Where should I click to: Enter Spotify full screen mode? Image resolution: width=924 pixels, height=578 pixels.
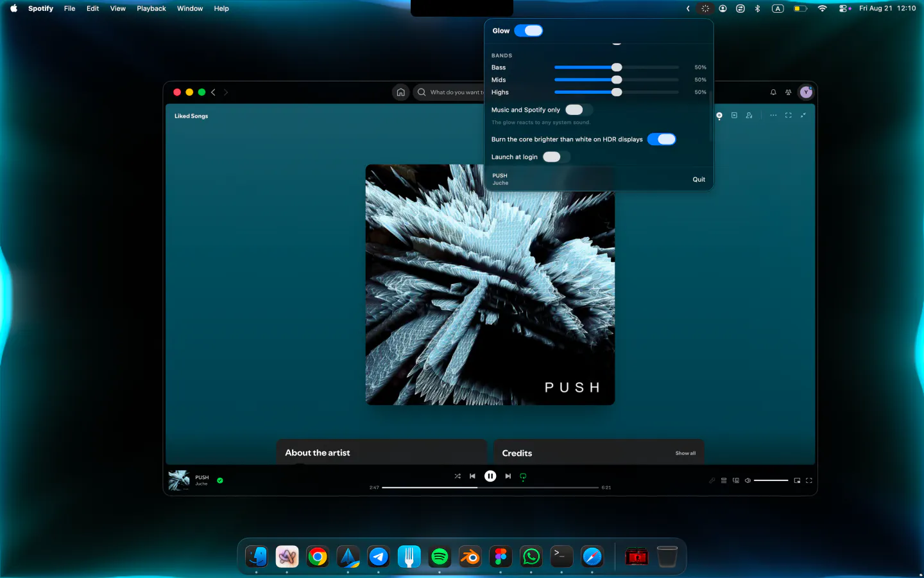pyautogui.click(x=809, y=480)
